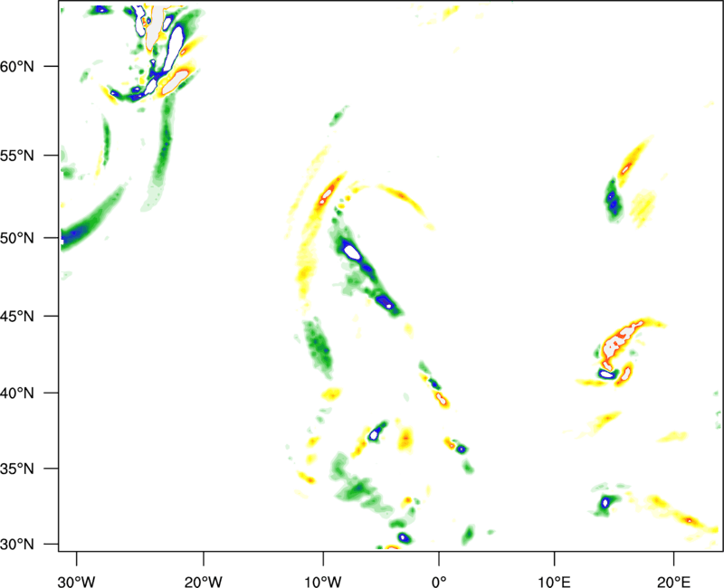724x588 pixels.
Task: Click the 35°N latitude label
Action: (17, 469)
